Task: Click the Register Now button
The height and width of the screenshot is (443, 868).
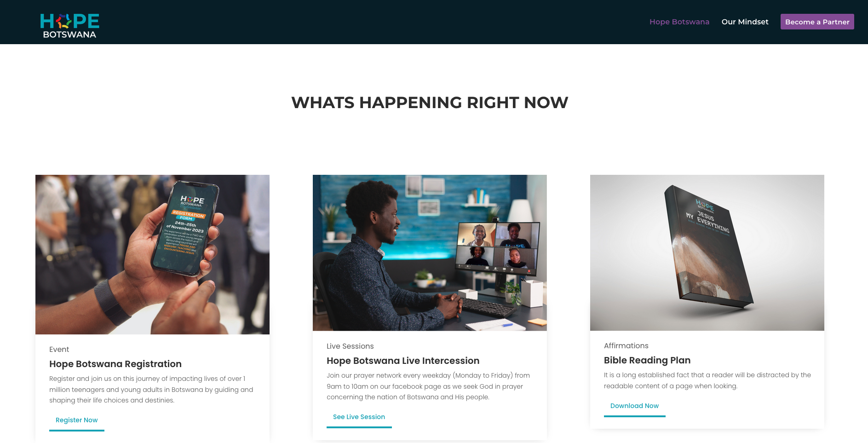Action: [77, 421]
